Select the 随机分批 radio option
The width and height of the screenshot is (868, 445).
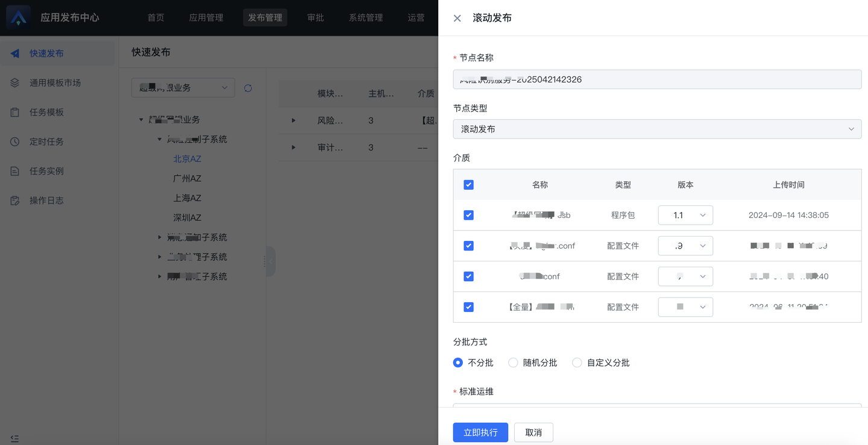click(513, 363)
